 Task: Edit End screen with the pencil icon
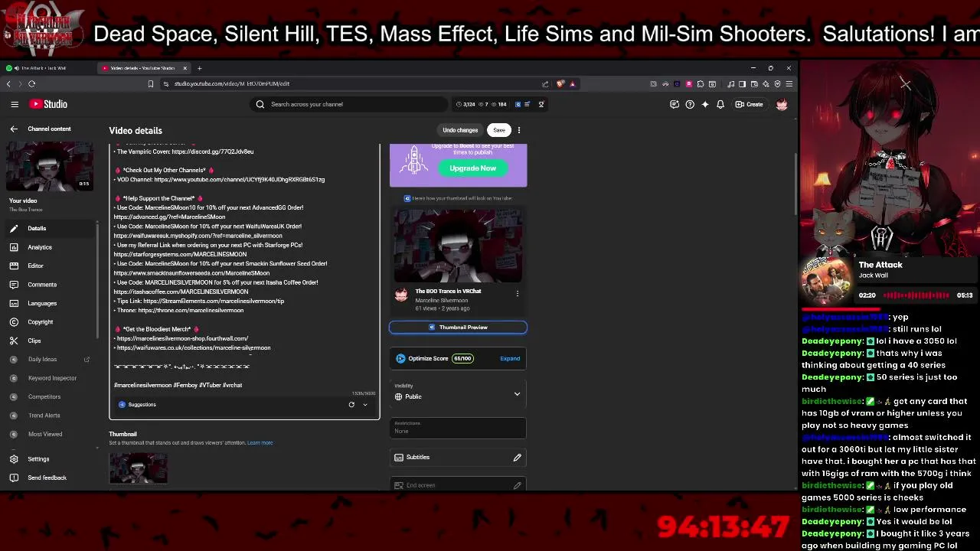click(517, 485)
